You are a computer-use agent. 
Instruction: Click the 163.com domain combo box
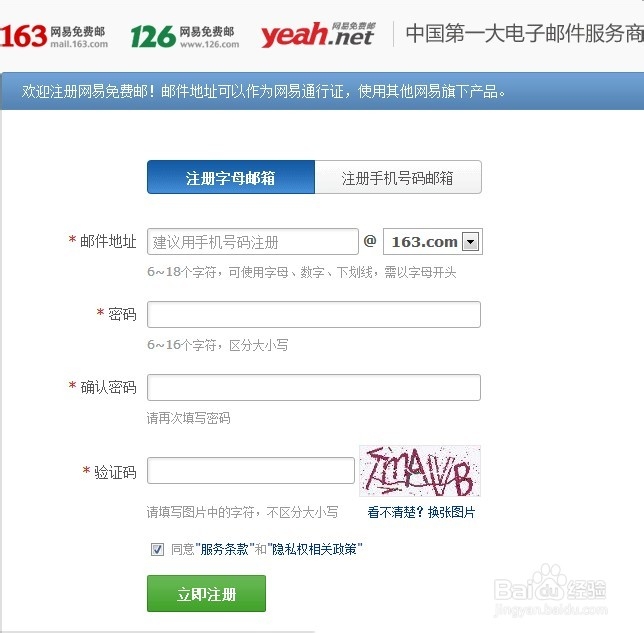pos(432,242)
